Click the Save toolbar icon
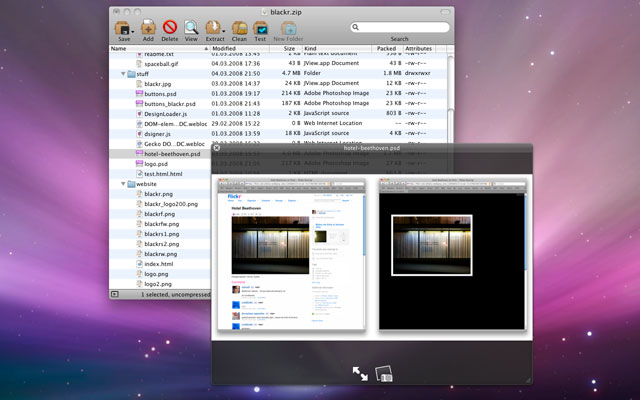 [122, 27]
